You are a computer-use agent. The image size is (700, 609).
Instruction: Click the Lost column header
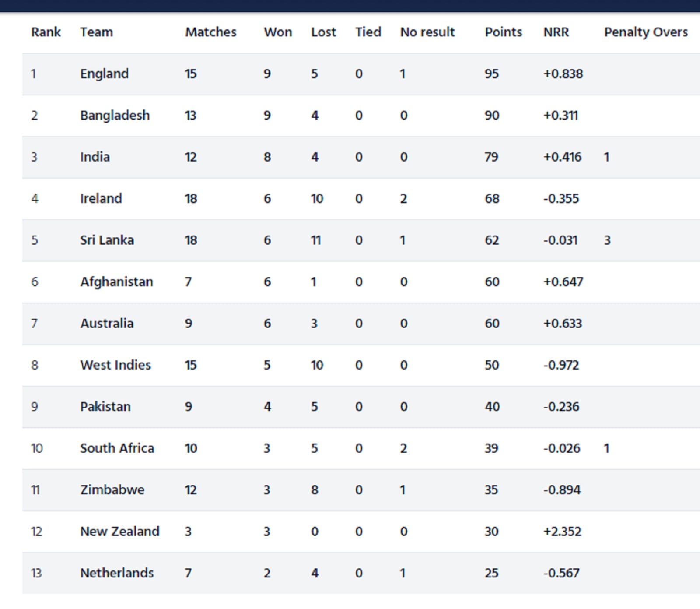[323, 32]
